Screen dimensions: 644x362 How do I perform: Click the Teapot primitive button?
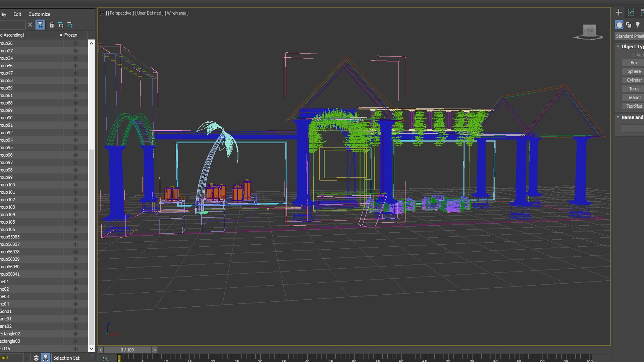point(634,98)
